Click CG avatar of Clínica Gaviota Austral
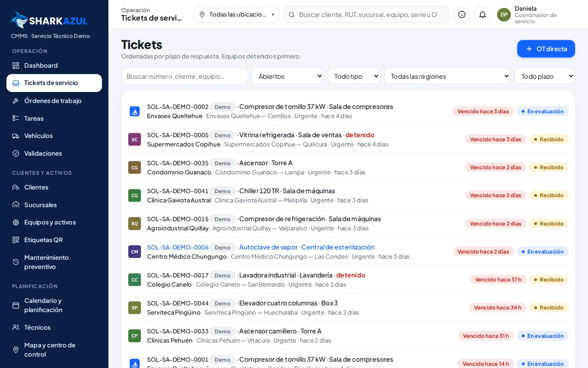Screen dimensions: 588x368 tap(135, 195)
